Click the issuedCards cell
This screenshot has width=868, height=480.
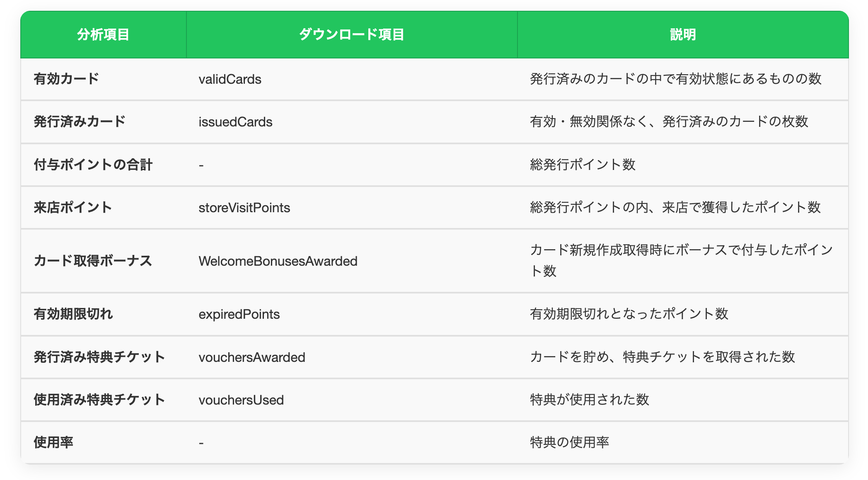coord(235,122)
